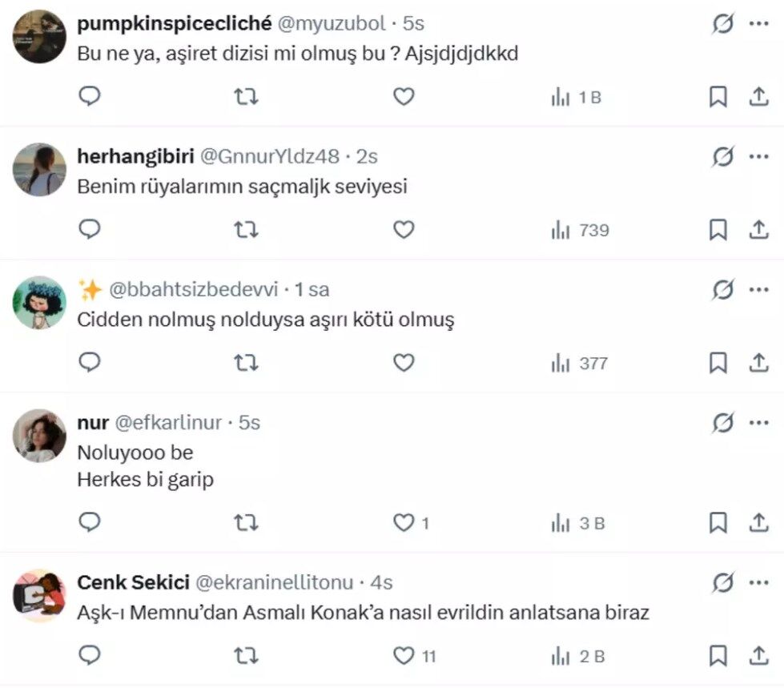Click the '2s' timestamp on herhangibiri's tweet

(368, 157)
